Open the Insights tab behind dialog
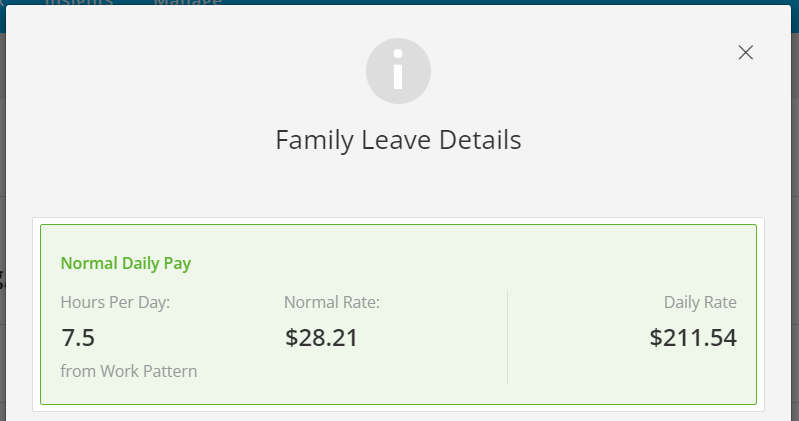The height and width of the screenshot is (421, 799). click(79, 3)
